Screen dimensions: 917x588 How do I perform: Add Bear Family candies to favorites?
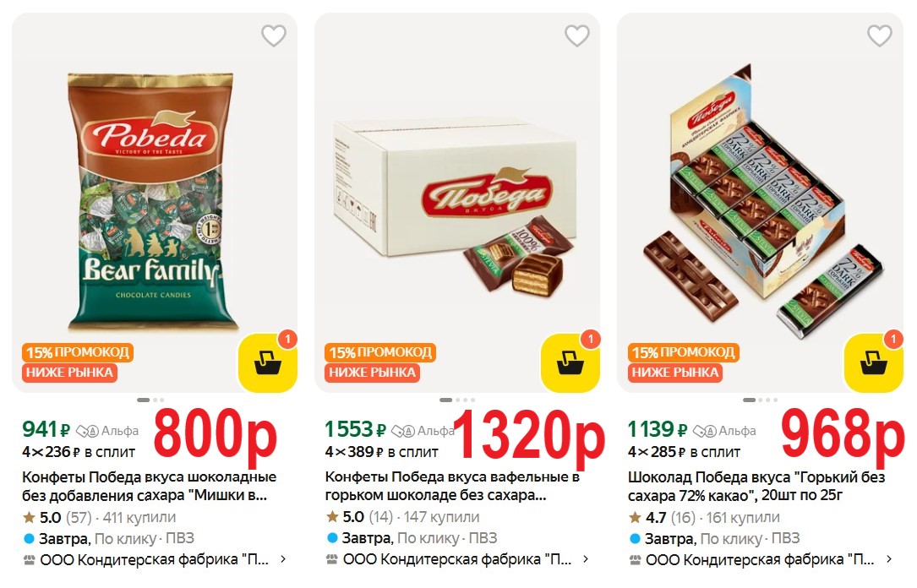(x=273, y=35)
